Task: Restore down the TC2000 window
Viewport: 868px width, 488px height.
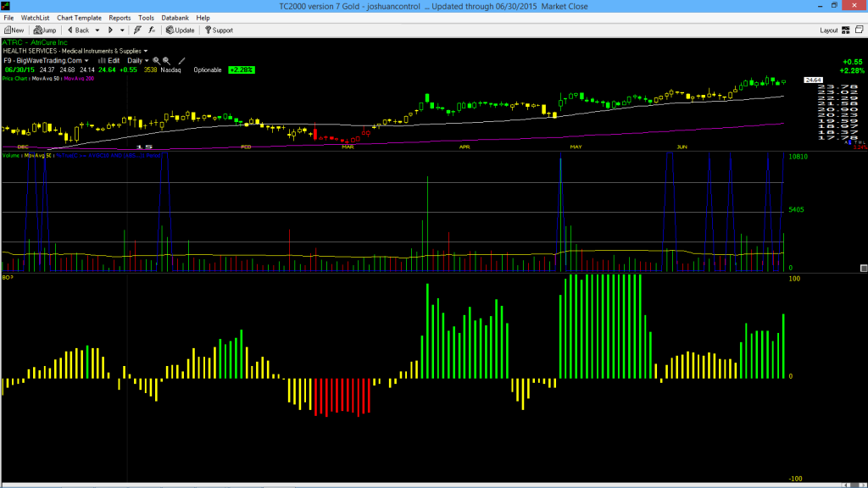Action: pos(834,6)
